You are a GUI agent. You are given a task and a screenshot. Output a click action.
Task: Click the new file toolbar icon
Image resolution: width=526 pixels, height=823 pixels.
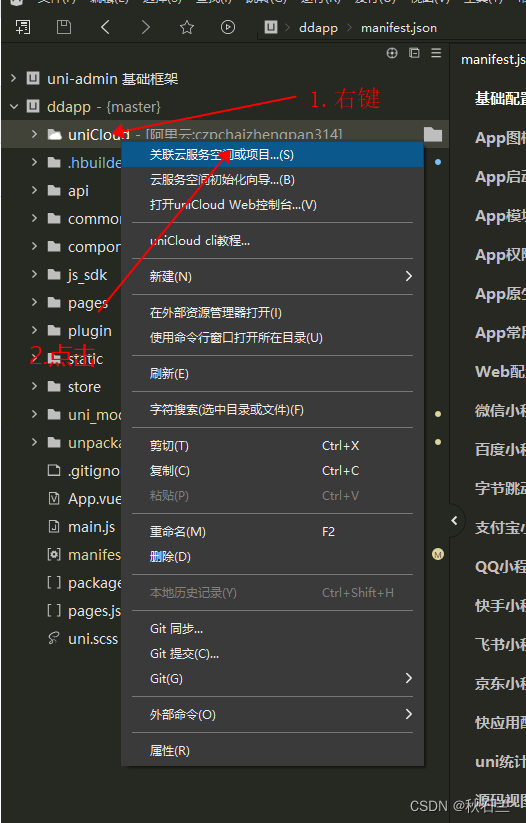click(x=23, y=27)
